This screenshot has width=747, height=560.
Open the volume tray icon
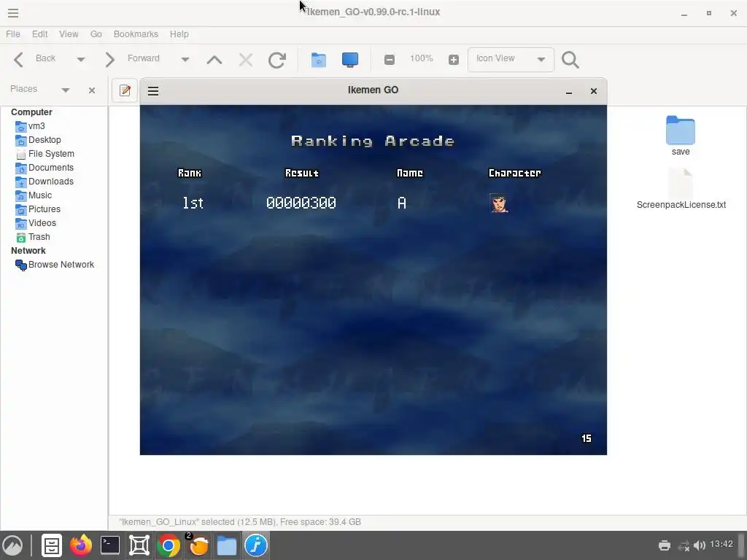coord(700,545)
